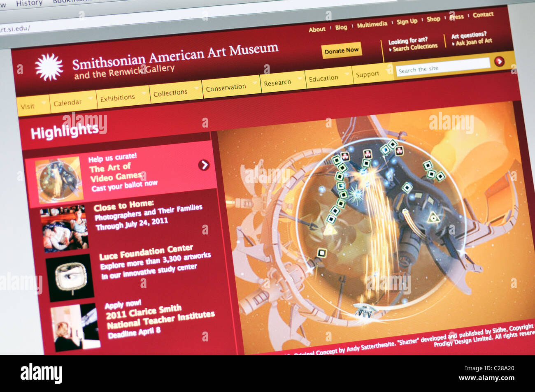Open the Press link
The height and width of the screenshot is (392, 535).
456,17
